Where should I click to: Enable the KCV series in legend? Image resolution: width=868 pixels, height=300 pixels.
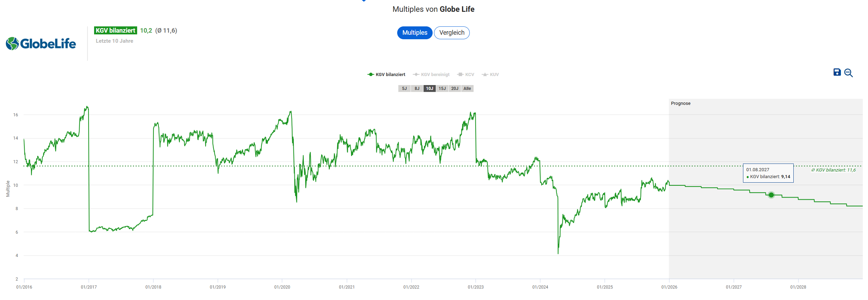coord(466,75)
